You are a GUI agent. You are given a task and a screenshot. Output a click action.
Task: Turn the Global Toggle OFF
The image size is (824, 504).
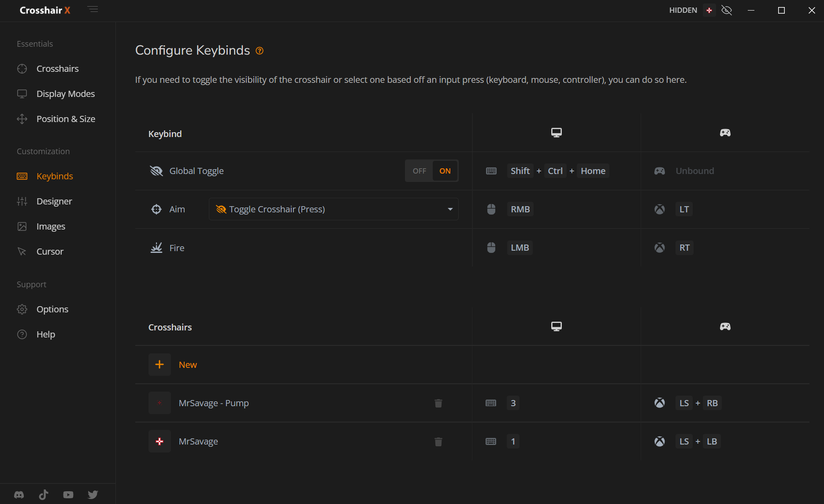pos(418,170)
